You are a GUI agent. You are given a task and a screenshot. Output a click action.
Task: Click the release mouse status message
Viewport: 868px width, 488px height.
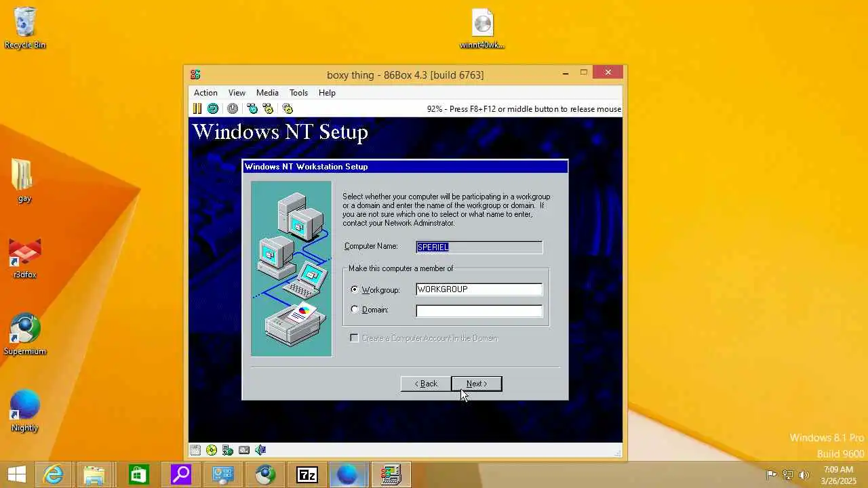tap(524, 108)
